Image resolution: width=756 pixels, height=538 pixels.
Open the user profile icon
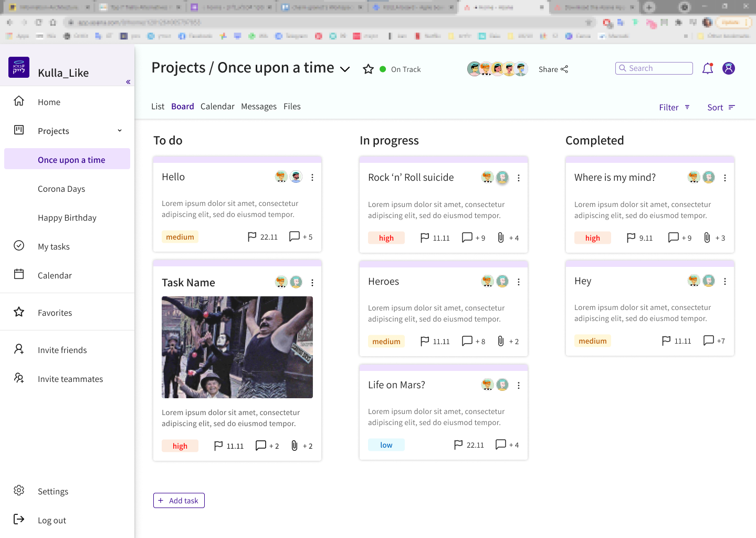(x=729, y=68)
